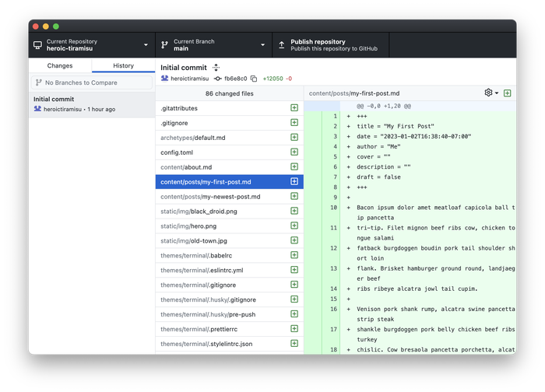The width and height of the screenshot is (545, 392).
Task: Switch to the History tab
Action: tap(123, 65)
